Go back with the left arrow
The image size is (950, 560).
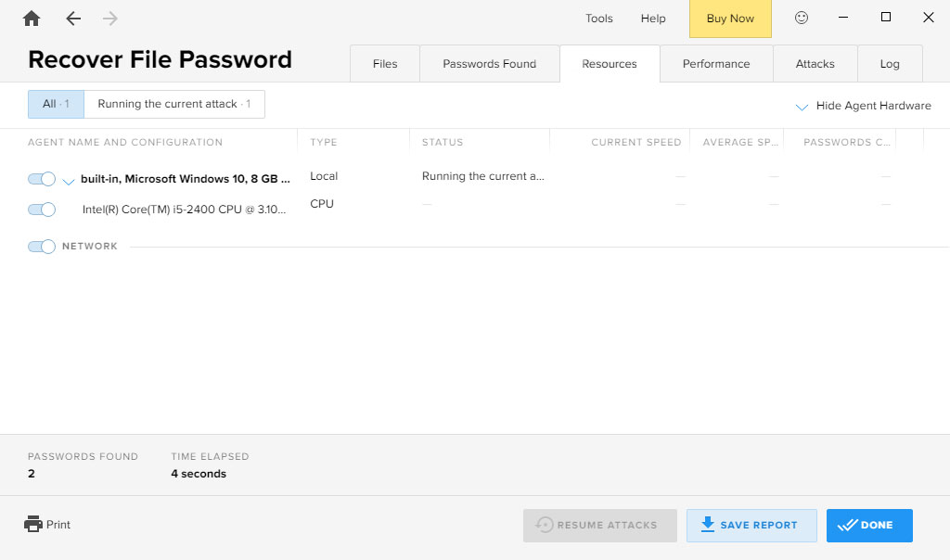73,19
